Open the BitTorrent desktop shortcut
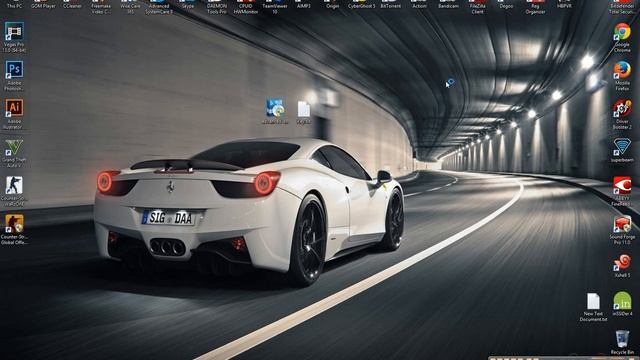The height and width of the screenshot is (360, 640). tap(390, 4)
